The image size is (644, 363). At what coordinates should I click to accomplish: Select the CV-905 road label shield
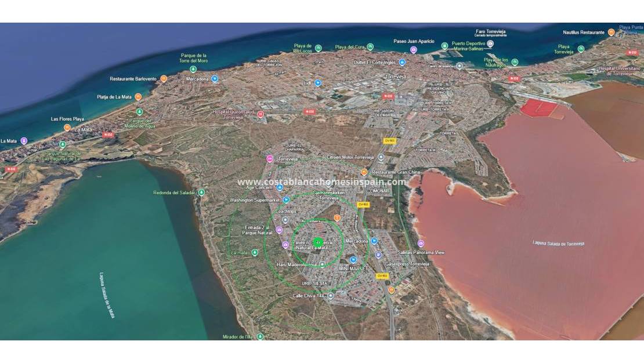(364, 205)
